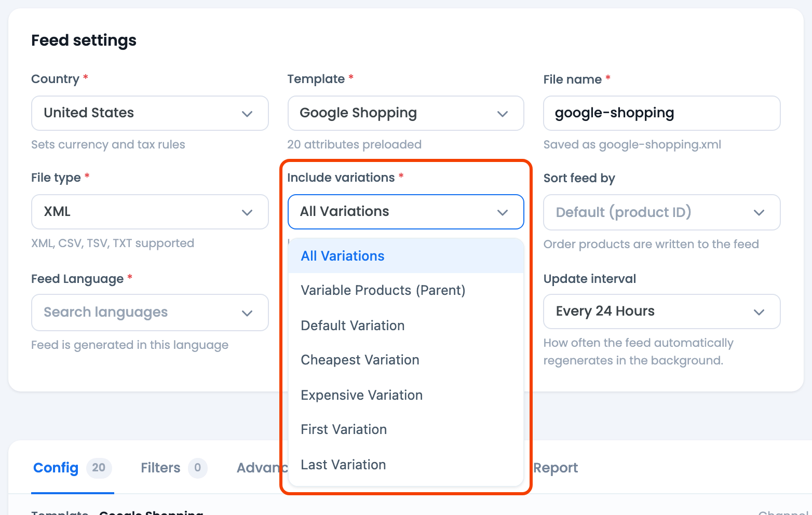Click the Template chevron arrow icon
The height and width of the screenshot is (515, 812).
(x=503, y=114)
